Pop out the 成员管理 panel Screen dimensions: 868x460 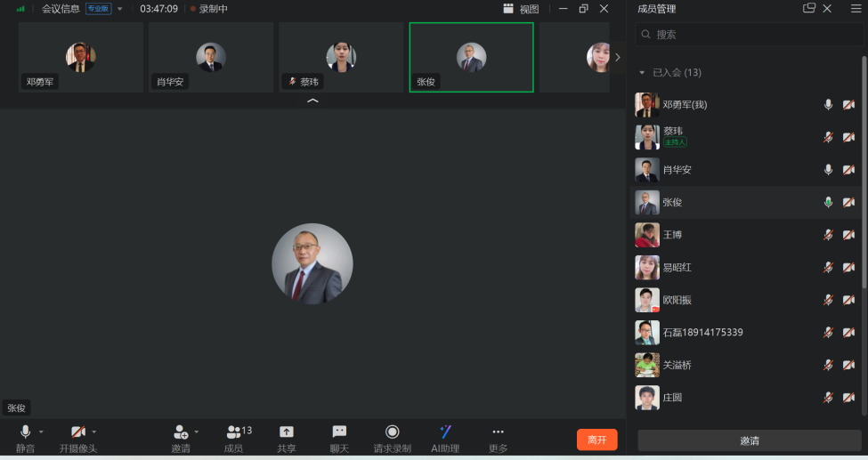[x=808, y=9]
